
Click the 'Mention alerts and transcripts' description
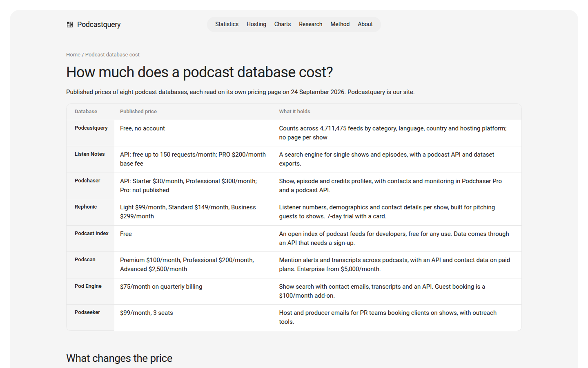pyautogui.click(x=397, y=265)
